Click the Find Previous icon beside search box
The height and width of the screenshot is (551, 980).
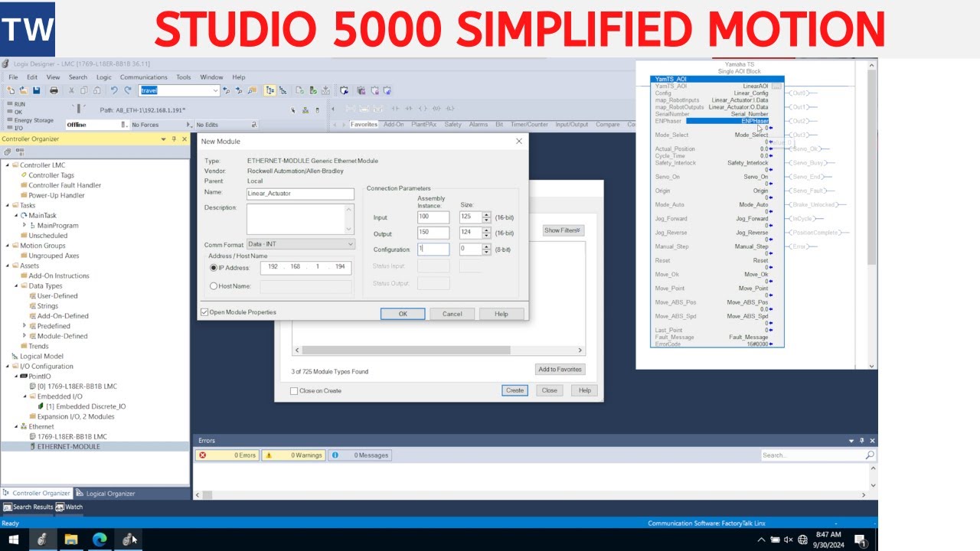(227, 90)
